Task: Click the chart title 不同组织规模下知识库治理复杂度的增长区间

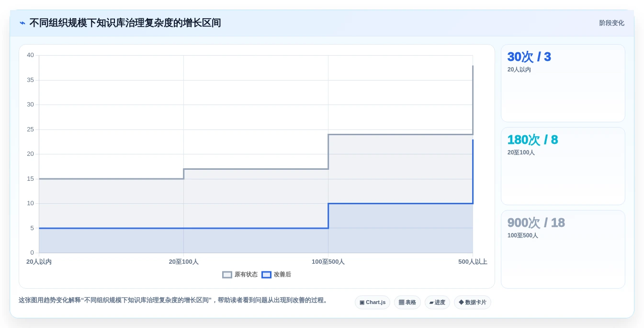Action: pyautogui.click(x=125, y=23)
